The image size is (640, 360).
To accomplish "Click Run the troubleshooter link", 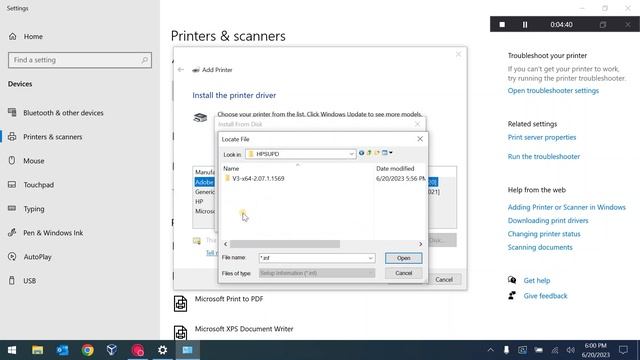I will click(544, 156).
